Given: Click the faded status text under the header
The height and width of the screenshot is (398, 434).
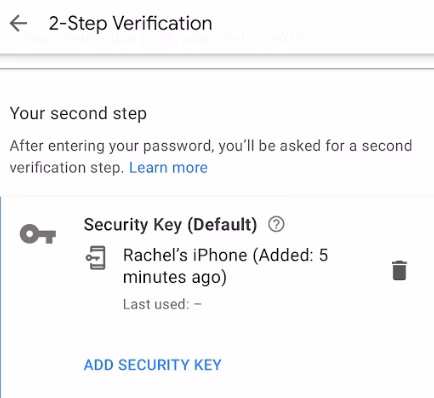Looking at the screenshot, I should [157, 39].
